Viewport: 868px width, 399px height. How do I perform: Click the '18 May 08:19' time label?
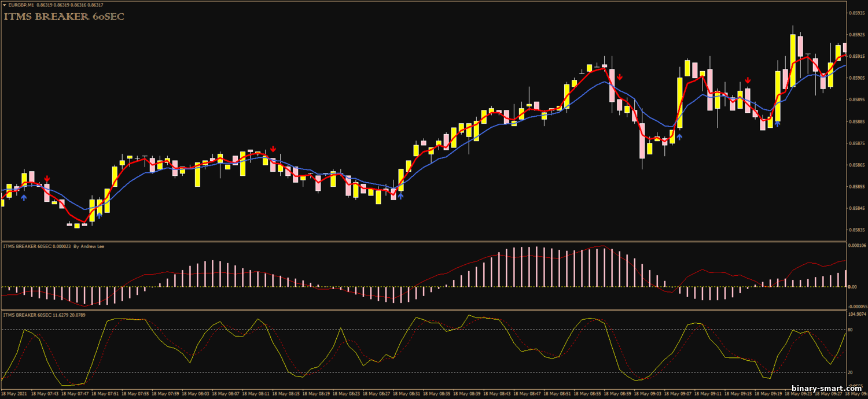pos(316,393)
